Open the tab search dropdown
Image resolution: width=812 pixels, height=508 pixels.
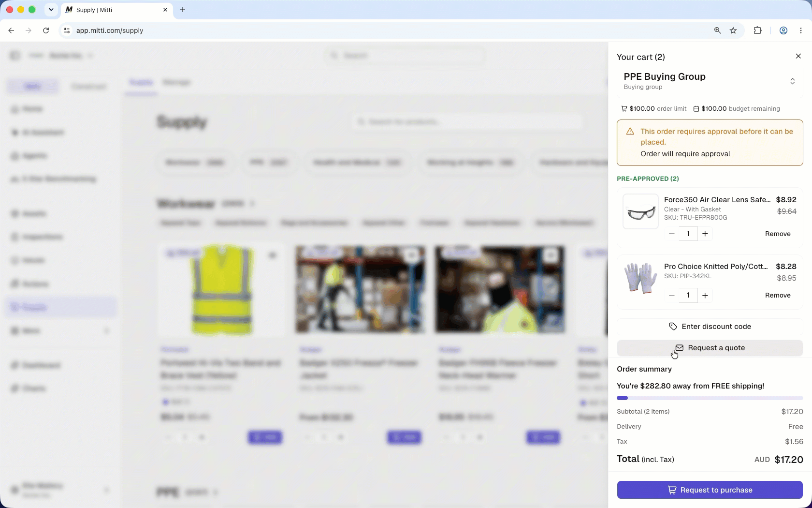51,10
